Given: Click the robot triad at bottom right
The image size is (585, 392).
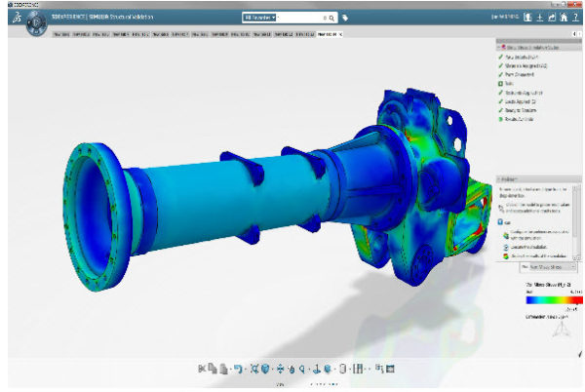Looking at the screenshot, I should [561, 329].
